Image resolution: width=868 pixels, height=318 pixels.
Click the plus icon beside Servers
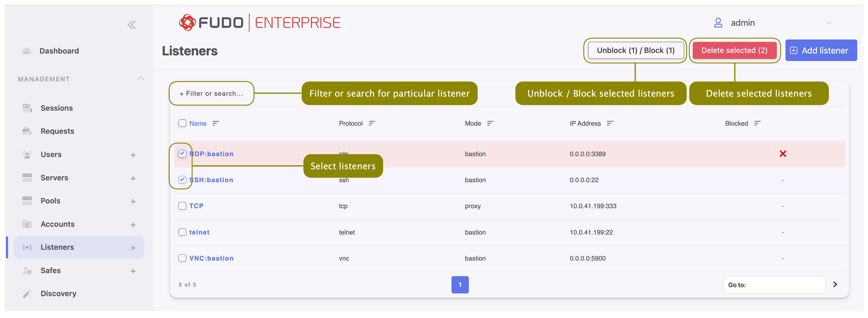click(x=133, y=178)
